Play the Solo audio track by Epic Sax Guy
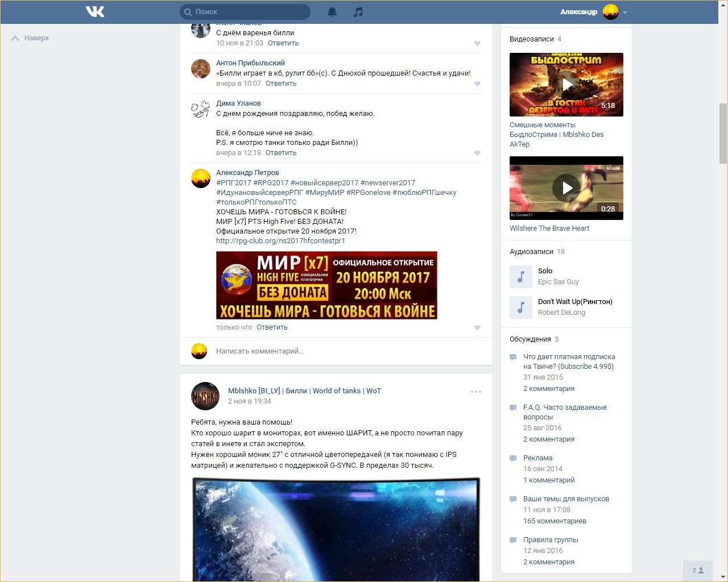The image size is (728, 582). point(520,277)
